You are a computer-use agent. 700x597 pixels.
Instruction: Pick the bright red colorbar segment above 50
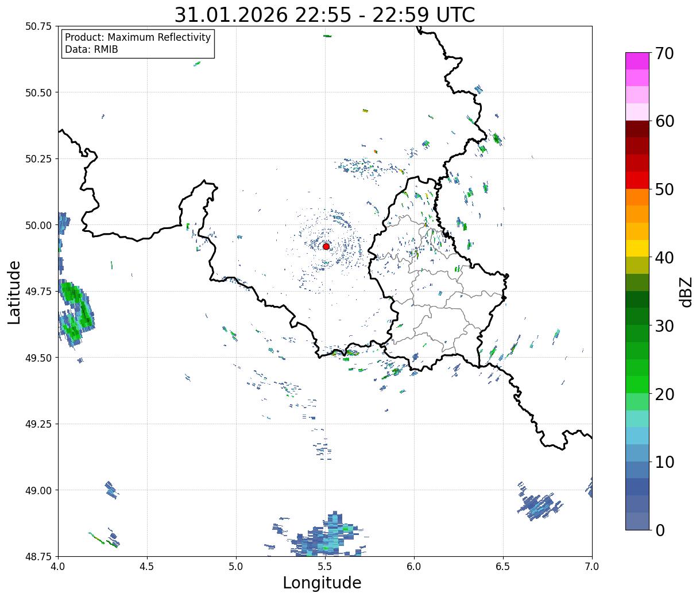pos(637,180)
